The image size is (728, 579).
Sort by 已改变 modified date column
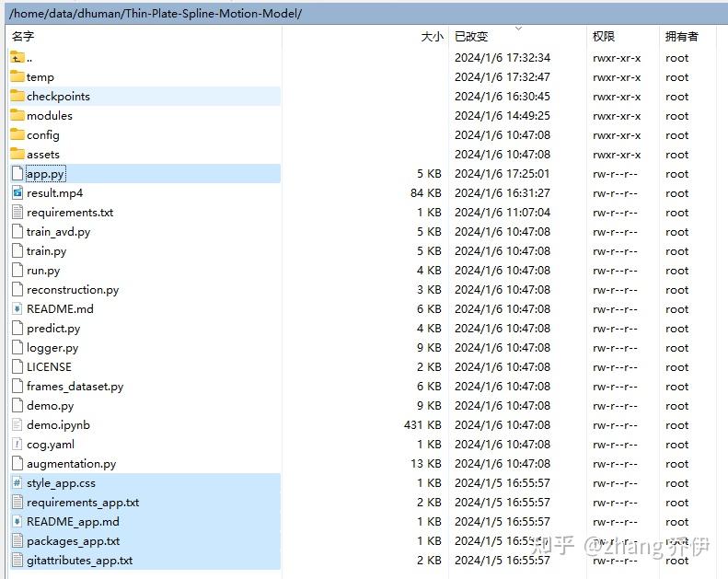[x=471, y=36]
